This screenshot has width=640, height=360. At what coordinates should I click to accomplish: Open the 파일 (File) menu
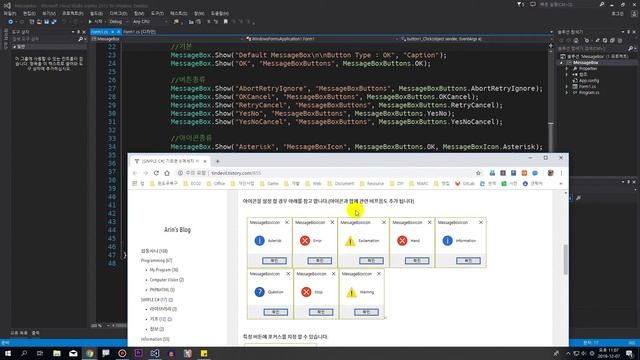click(x=9, y=13)
